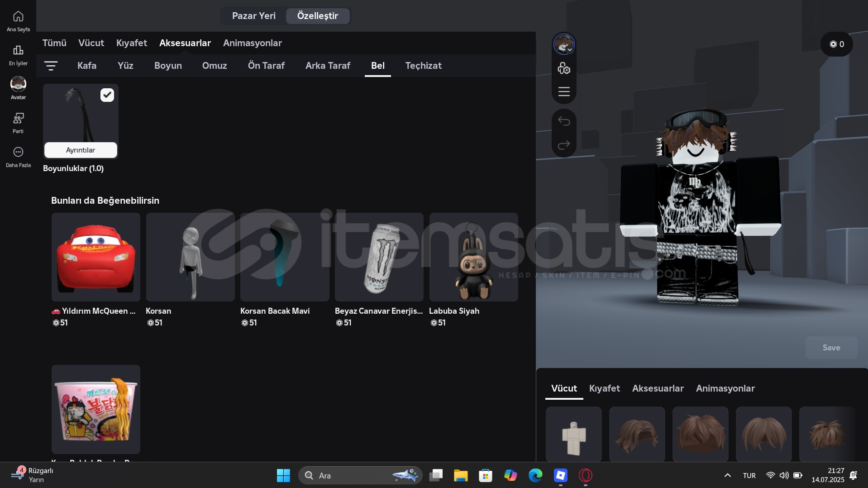Click the Ayrıntılar details button
Image resolution: width=868 pixels, height=488 pixels.
81,150
